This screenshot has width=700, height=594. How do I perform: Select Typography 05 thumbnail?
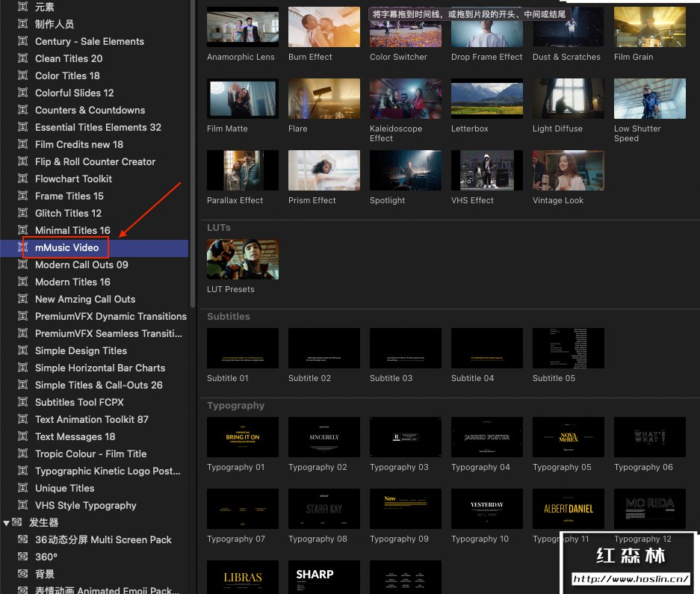(569, 437)
